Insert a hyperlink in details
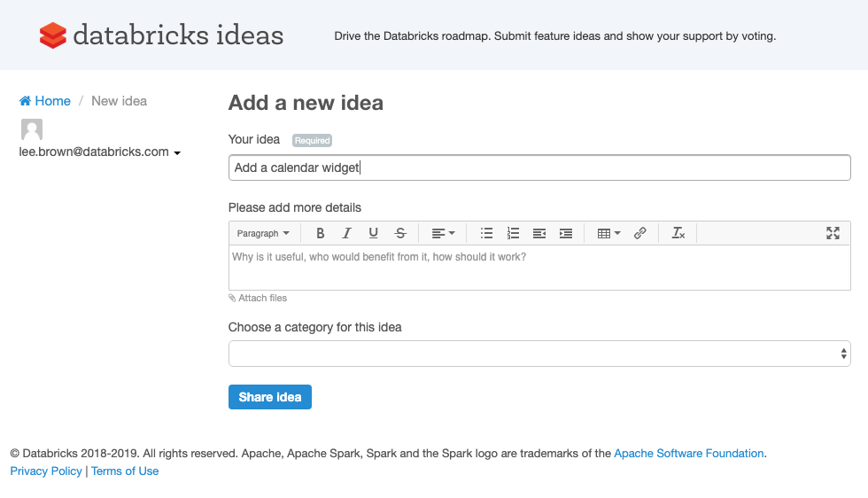Image resolution: width=868 pixels, height=498 pixels. click(640, 233)
